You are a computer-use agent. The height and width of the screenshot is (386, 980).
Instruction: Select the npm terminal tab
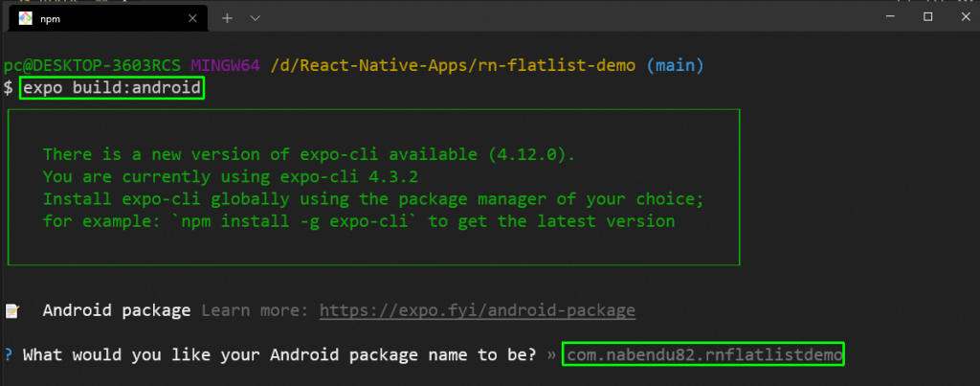pos(108,19)
